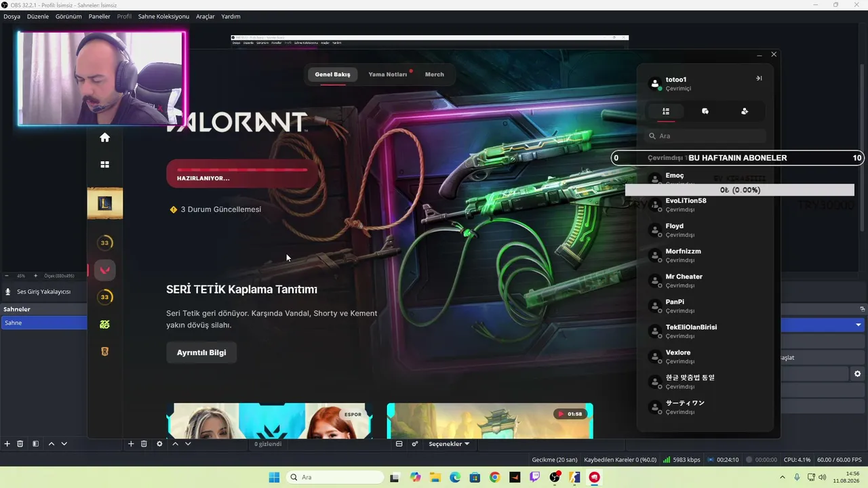Open the Riot Client home icon
Viewport: 868px width, 488px height.
104,138
